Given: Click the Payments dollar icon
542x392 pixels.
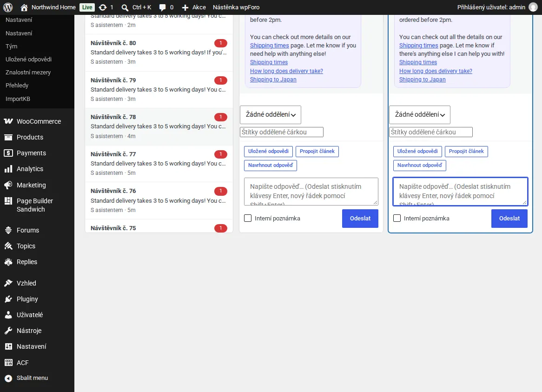Looking at the screenshot, I should 8,153.
